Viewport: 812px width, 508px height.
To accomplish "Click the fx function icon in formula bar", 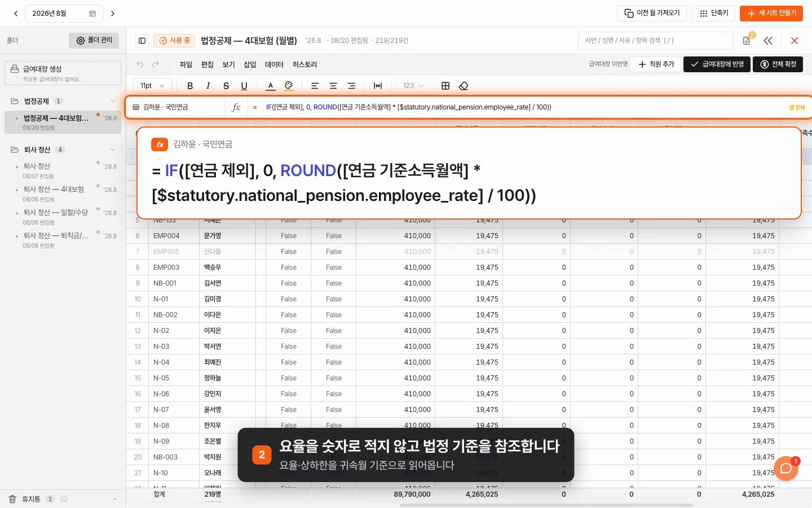I will [236, 107].
